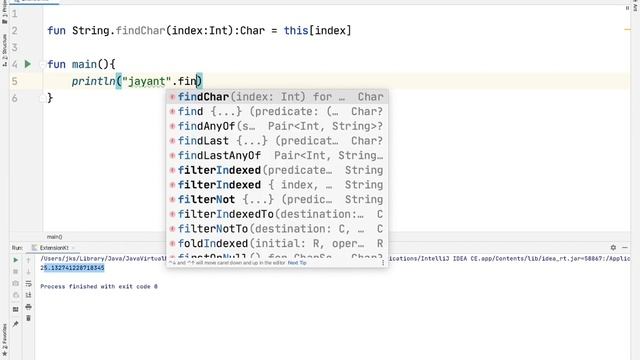Click 'Process finished with exit code 0' text
This screenshot has width=640, height=360.
tap(99, 287)
